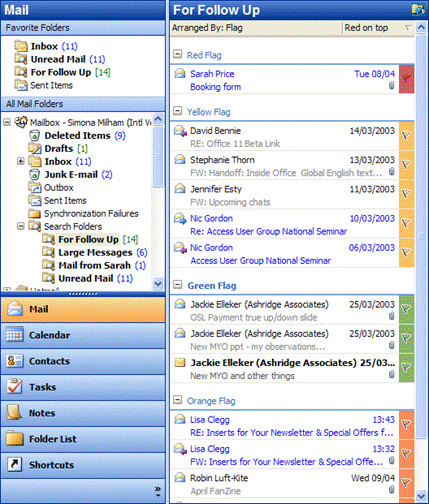Image resolution: width=429 pixels, height=504 pixels.
Task: Toggle green flag on OSL Payment message
Action: pyautogui.click(x=406, y=309)
